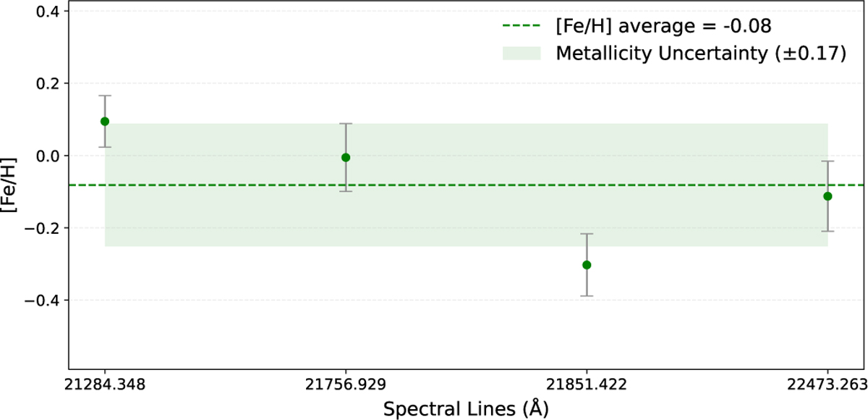This screenshot has height=420, width=868.
Task: Click the upper error bar cap at 22473.263
Action: [827, 161]
